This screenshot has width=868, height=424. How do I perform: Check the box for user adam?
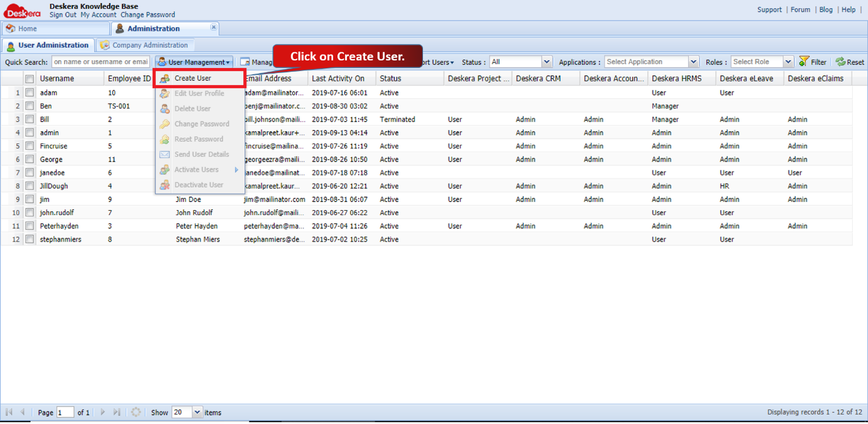(x=30, y=92)
